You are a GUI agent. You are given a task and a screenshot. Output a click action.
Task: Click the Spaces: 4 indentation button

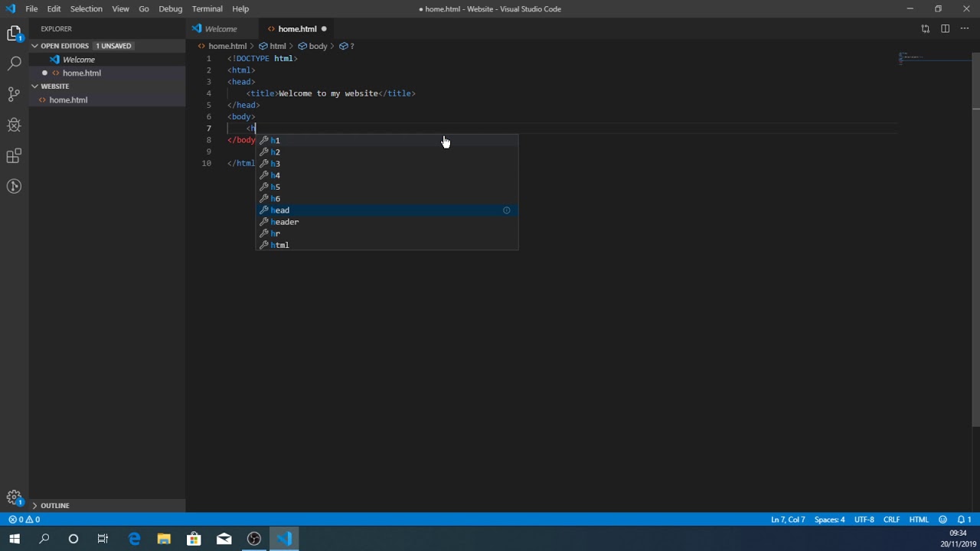[x=829, y=520]
